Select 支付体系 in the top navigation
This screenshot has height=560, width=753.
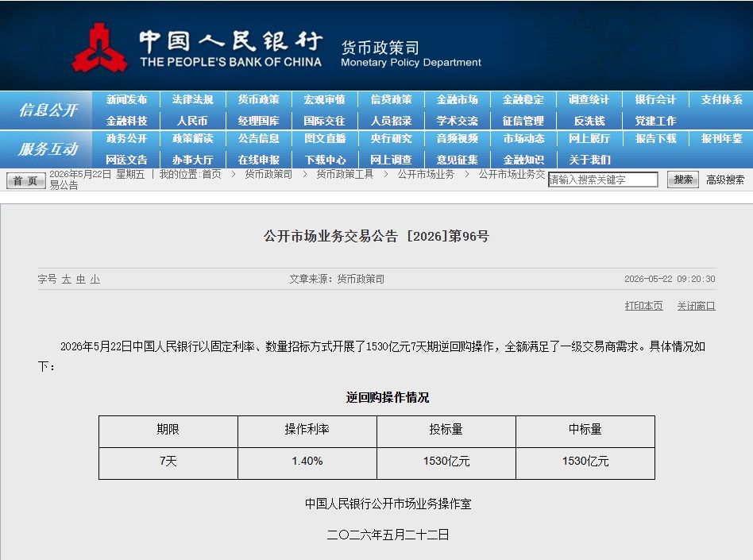click(721, 99)
